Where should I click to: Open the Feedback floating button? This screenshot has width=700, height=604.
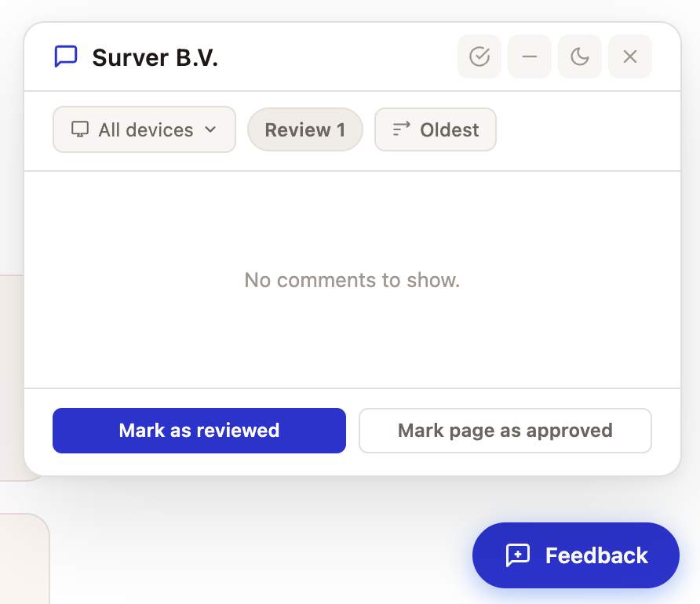click(x=576, y=555)
